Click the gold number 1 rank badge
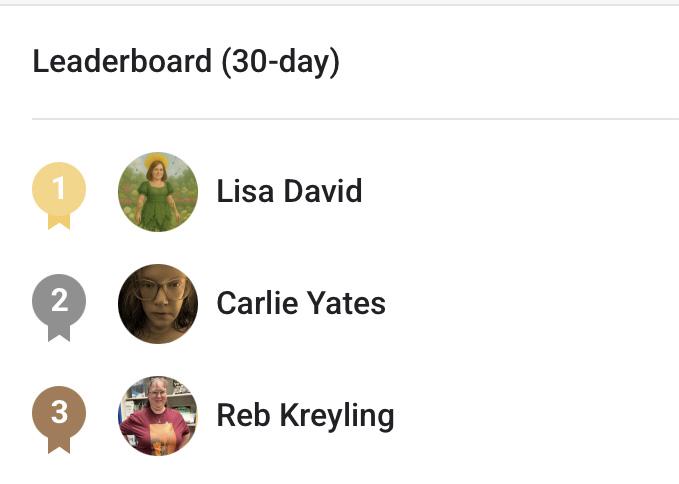 click(x=59, y=190)
